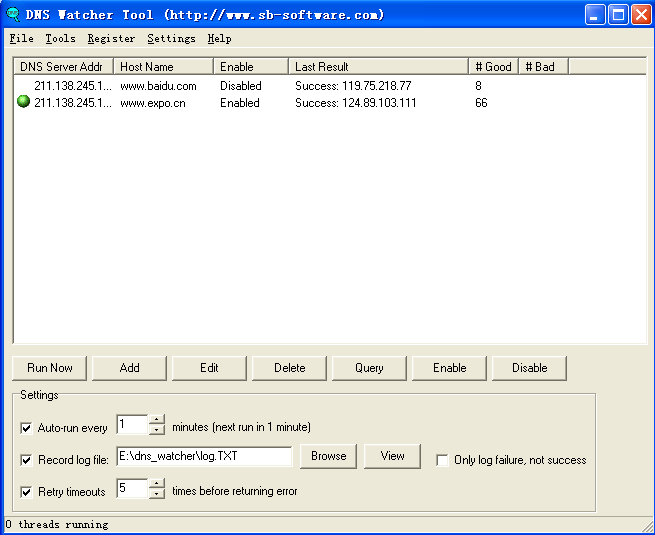Click the log file path input field
655x535 pixels.
(x=204, y=456)
